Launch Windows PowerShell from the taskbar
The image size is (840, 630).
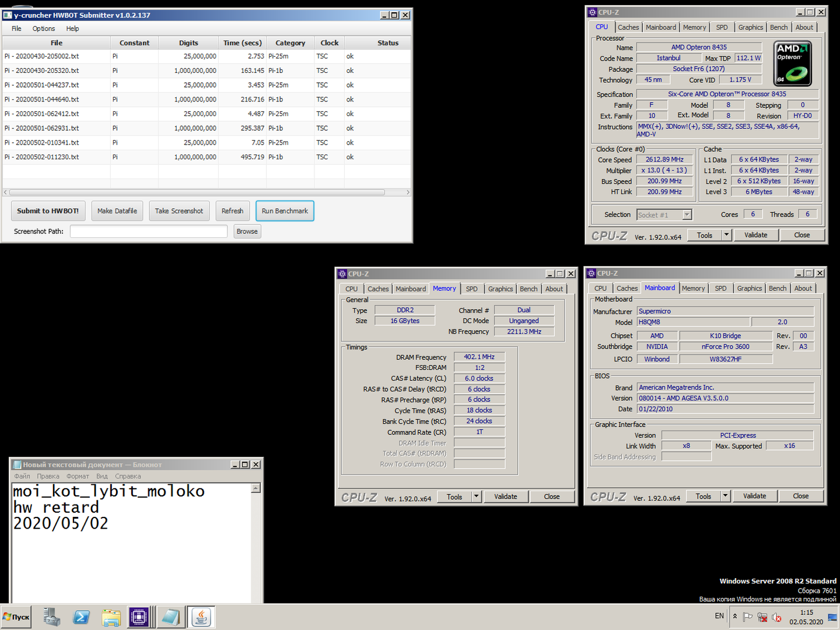click(x=81, y=617)
